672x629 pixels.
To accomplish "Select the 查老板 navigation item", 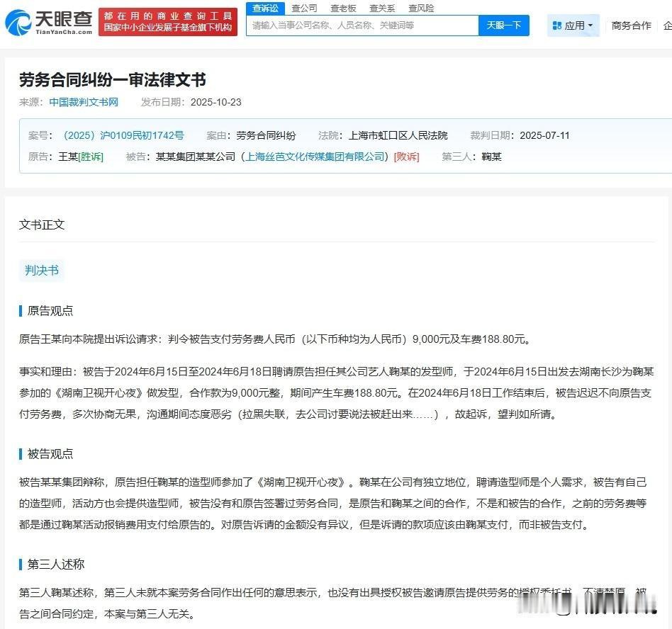I will tap(342, 8).
